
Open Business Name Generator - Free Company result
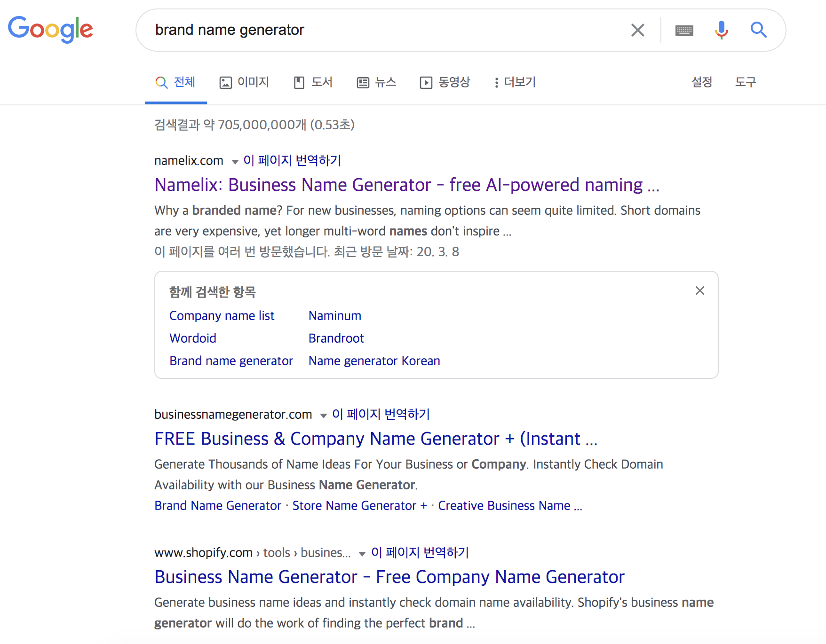(x=389, y=577)
